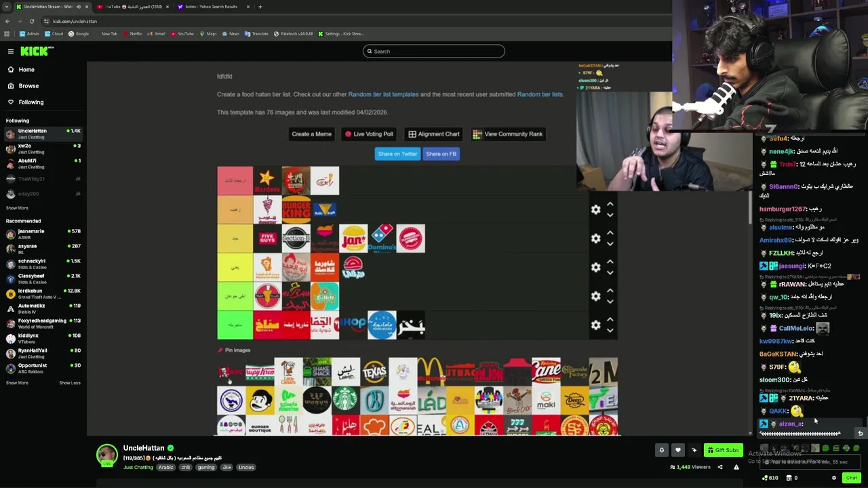Click Create a Meme button
Screen dimensions: 868x488
[x=311, y=134]
